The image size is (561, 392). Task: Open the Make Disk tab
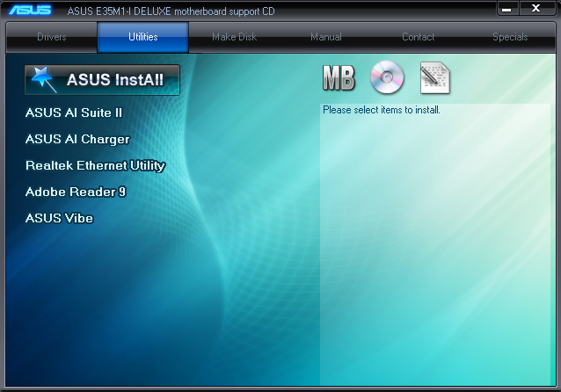click(x=235, y=37)
